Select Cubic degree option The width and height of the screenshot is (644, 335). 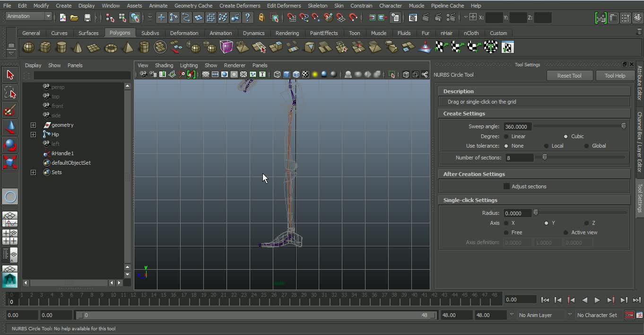coord(566,136)
